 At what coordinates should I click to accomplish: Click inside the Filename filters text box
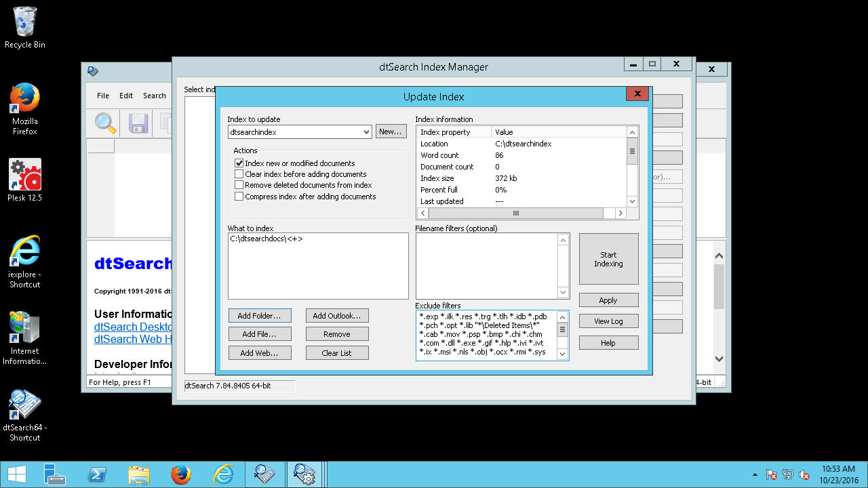[487, 266]
